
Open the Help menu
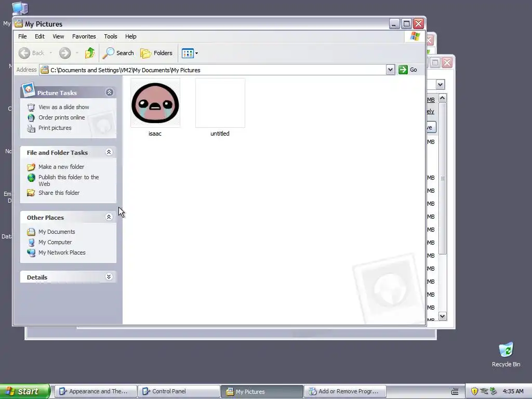tap(130, 36)
